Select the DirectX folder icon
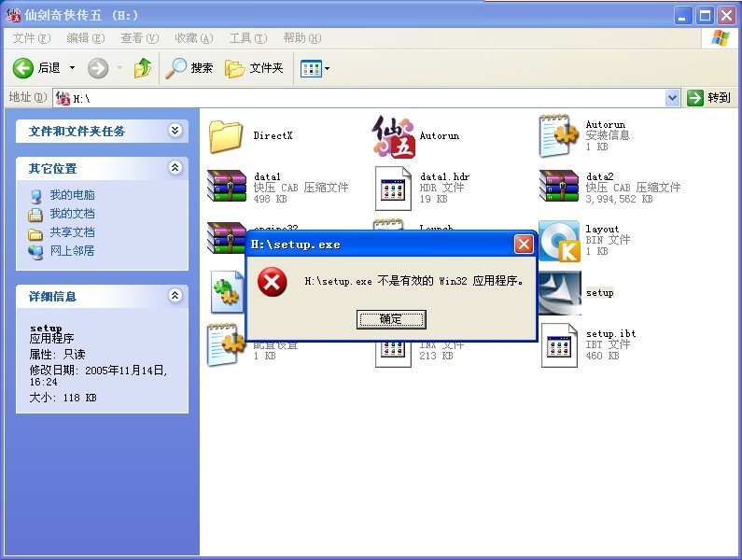Image resolution: width=742 pixels, height=560 pixels. 226,136
